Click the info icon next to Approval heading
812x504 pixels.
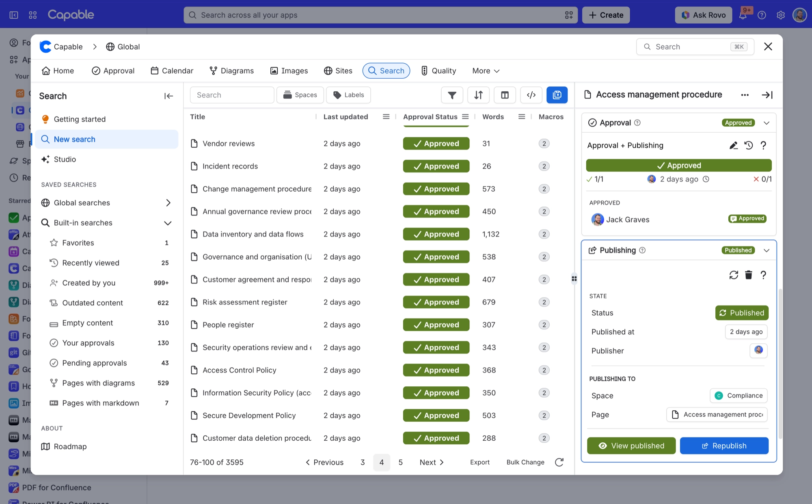click(x=637, y=123)
